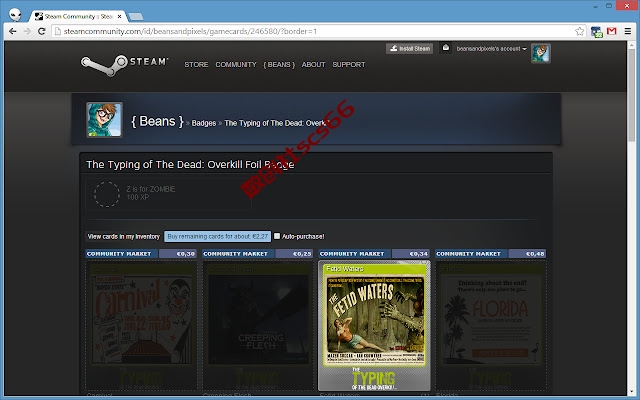Viewport: 640px width, 400px height.
Task: Click the page vertical scrollbar thumb
Action: [631, 96]
